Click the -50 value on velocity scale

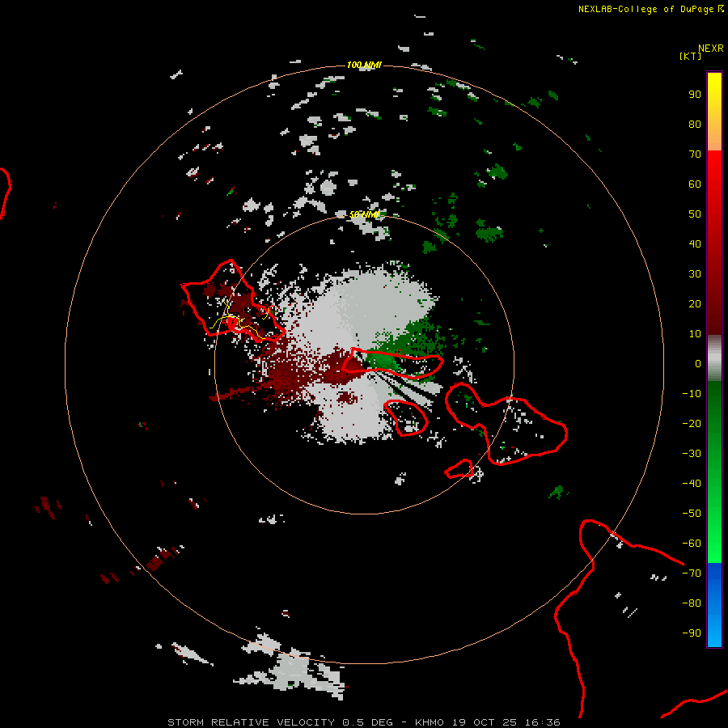click(x=692, y=513)
